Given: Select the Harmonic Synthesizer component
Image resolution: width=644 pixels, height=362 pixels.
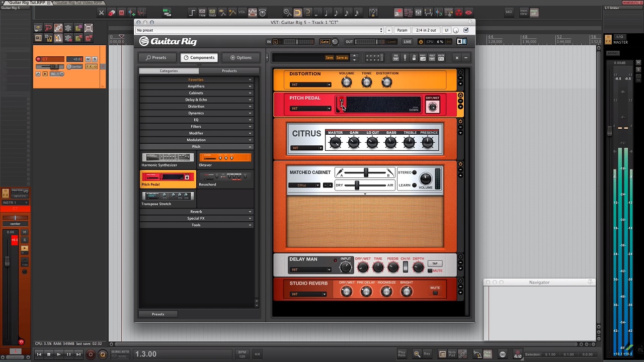Looking at the screenshot, I should [x=168, y=158].
